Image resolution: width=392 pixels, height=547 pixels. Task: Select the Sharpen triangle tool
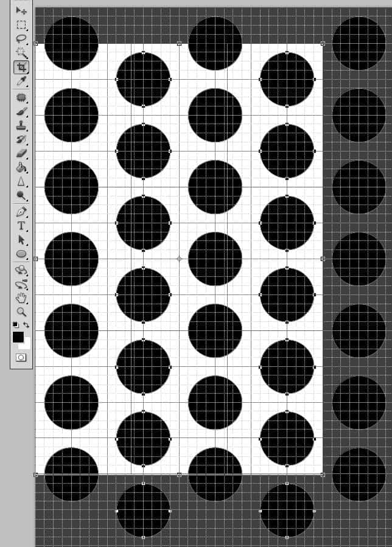[x=21, y=181]
